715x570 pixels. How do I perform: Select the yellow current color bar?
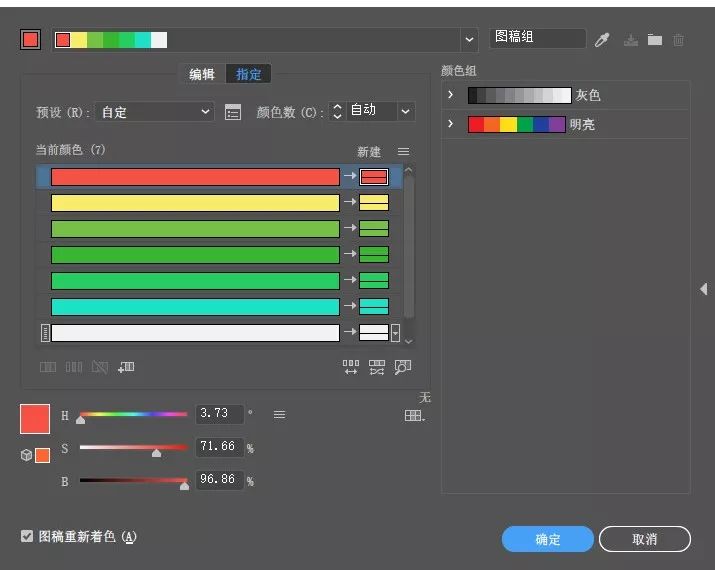195,203
